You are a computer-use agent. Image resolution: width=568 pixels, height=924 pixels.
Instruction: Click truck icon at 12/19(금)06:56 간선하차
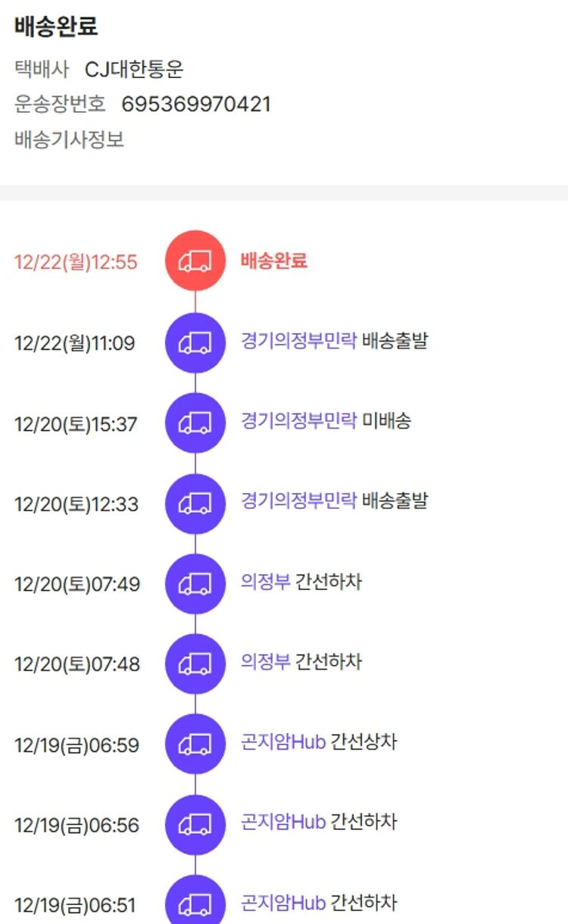coord(195,825)
